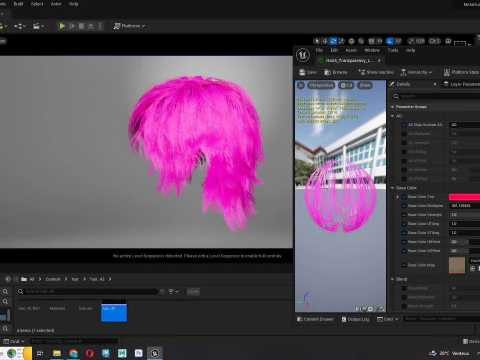Open the Select menu in the main editor
Viewport: 480px width, 360px height.
click(x=37, y=4)
